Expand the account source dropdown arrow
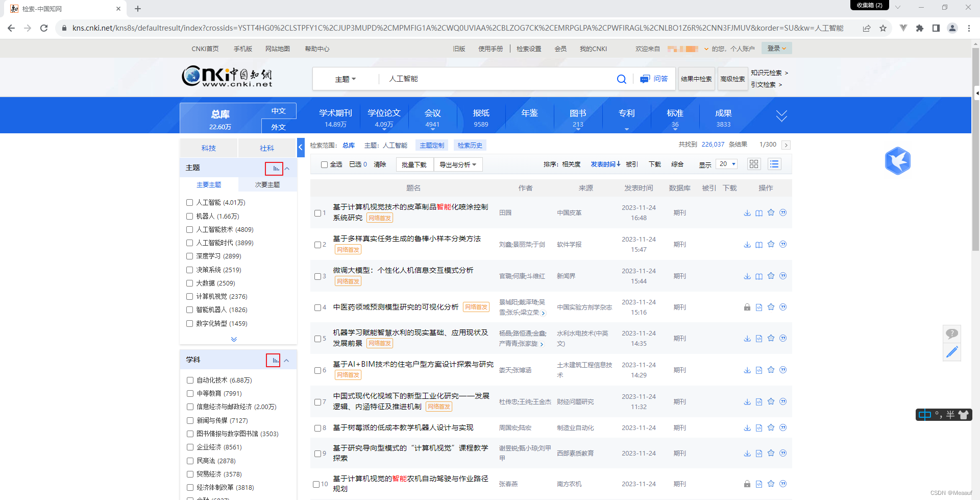Screen dimensions: 980x500 coord(706,49)
